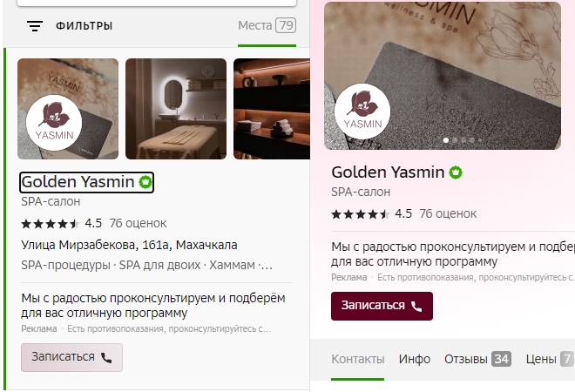Open the Цены tab

(x=550, y=359)
